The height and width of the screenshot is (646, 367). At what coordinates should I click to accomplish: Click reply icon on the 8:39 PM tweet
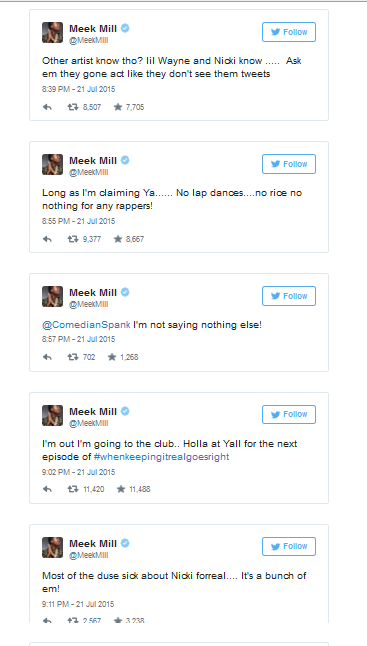[47, 107]
